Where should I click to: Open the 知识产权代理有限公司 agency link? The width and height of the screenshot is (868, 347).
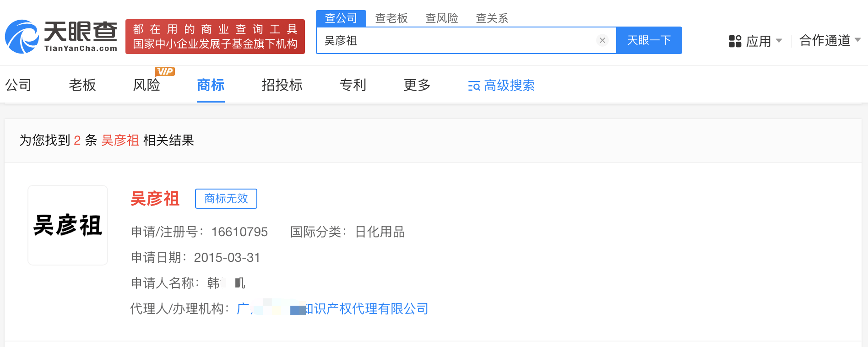(x=332, y=309)
